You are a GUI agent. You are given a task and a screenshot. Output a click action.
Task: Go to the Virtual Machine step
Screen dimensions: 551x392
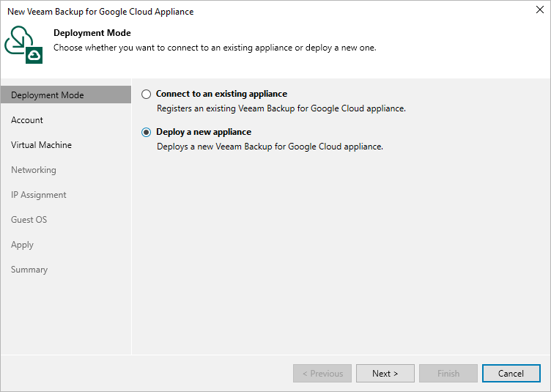(41, 145)
